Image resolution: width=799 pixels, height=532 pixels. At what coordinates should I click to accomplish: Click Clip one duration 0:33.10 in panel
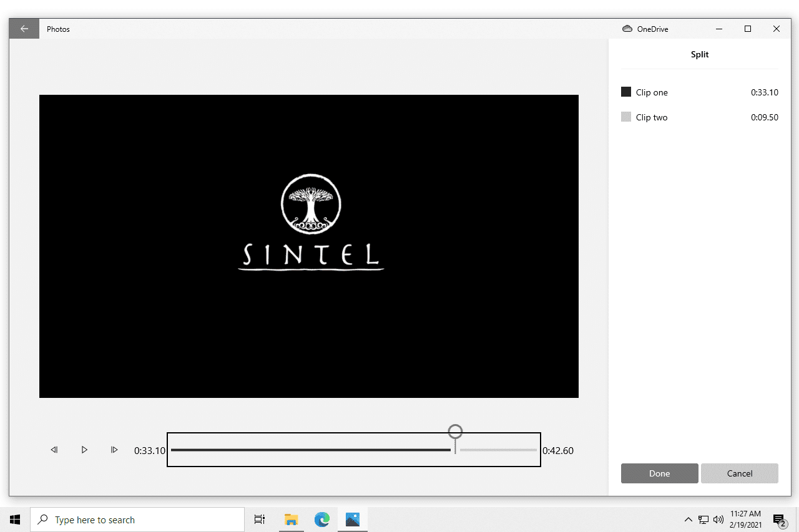tap(765, 92)
